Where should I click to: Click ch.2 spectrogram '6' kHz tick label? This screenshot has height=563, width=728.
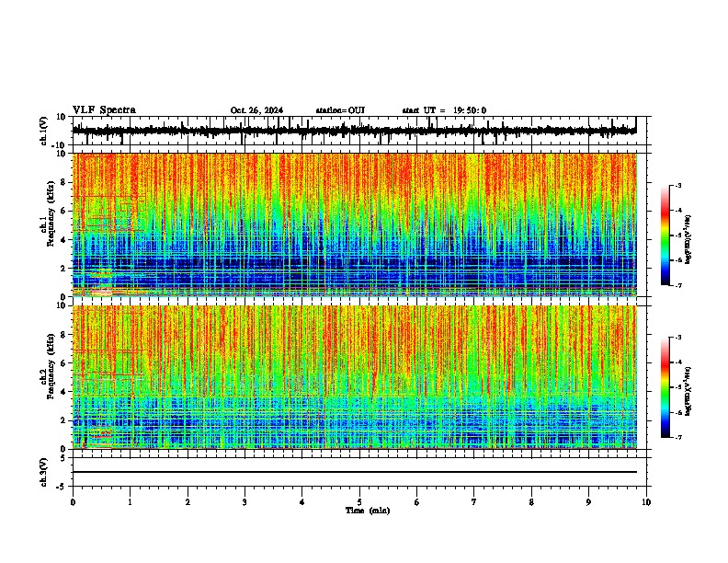63,363
